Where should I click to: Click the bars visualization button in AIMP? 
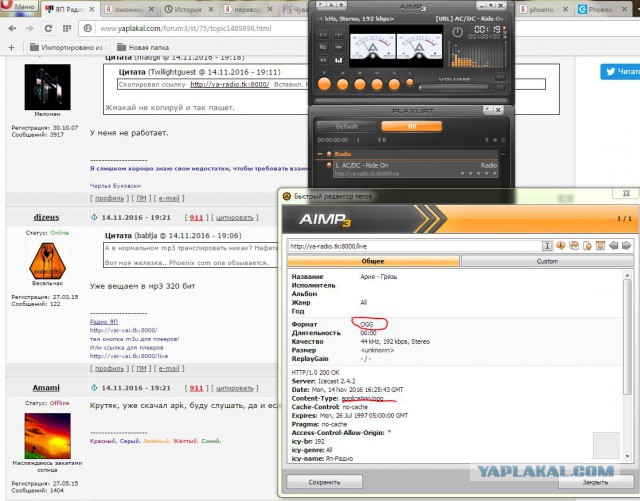pos(338,60)
